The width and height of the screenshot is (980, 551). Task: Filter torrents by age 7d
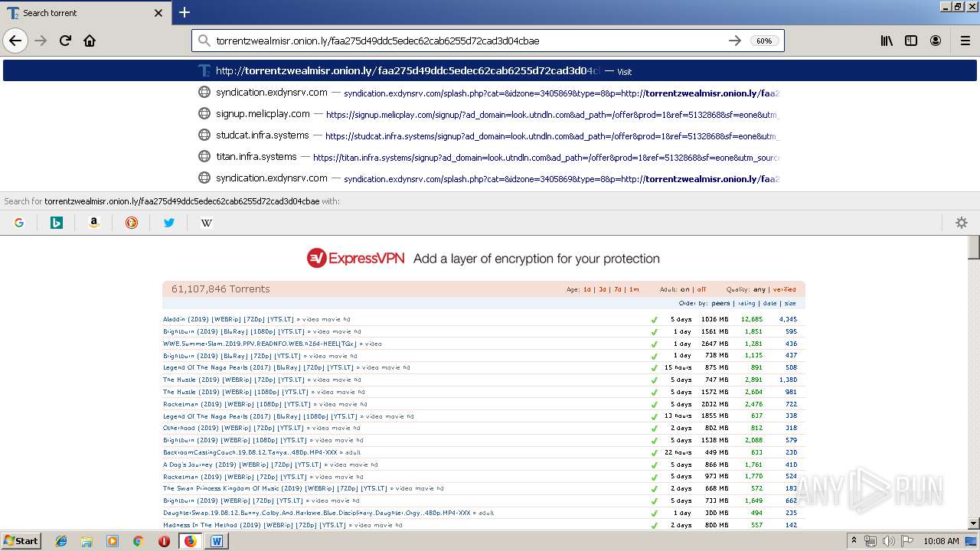(x=618, y=289)
